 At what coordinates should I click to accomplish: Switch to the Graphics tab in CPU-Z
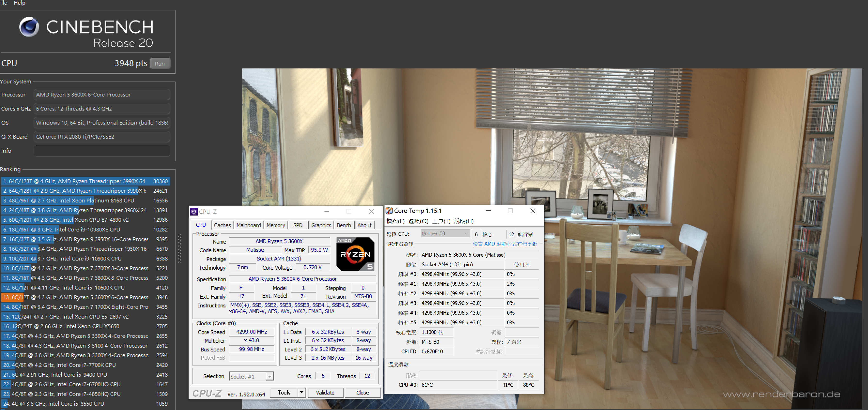point(321,225)
